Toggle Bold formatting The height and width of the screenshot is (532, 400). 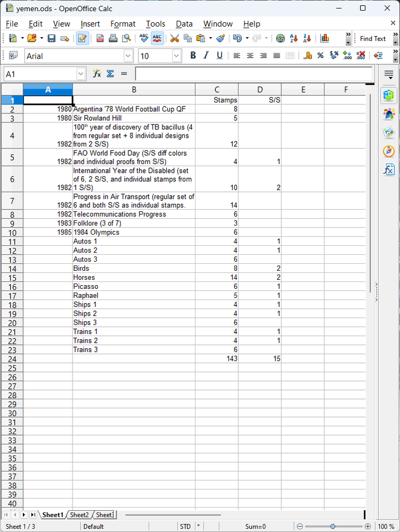click(x=193, y=56)
